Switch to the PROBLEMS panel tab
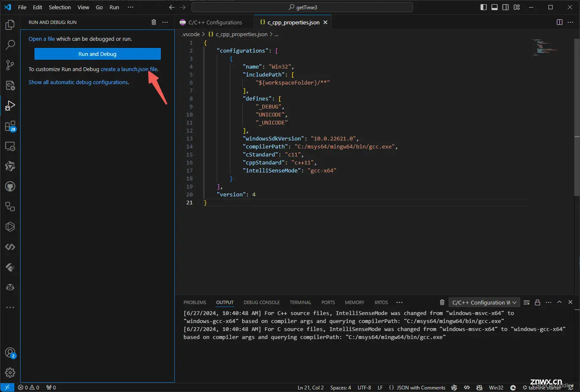This screenshot has width=580, height=392. click(x=195, y=302)
